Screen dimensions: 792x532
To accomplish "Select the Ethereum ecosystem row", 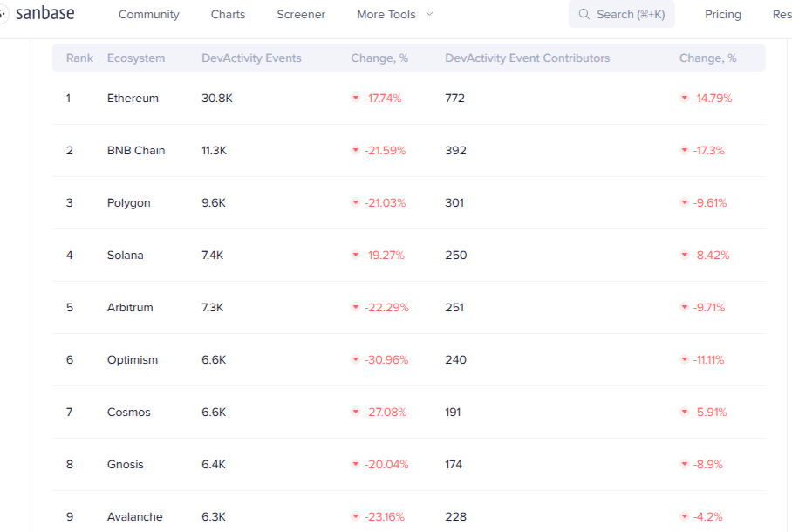I will point(408,98).
